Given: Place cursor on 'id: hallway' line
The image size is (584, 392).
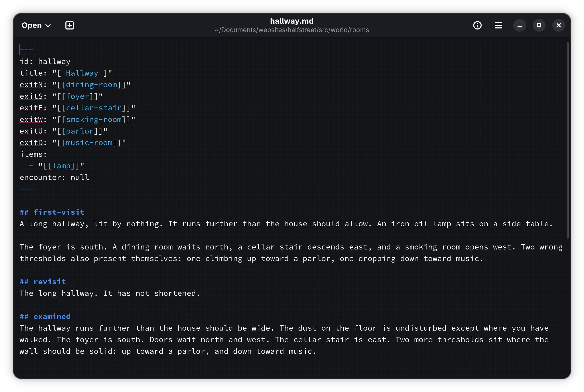Looking at the screenshot, I should (x=45, y=61).
